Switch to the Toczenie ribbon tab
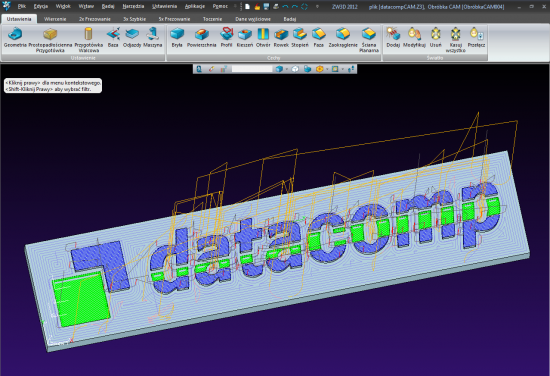The width and height of the screenshot is (550, 376). click(212, 19)
